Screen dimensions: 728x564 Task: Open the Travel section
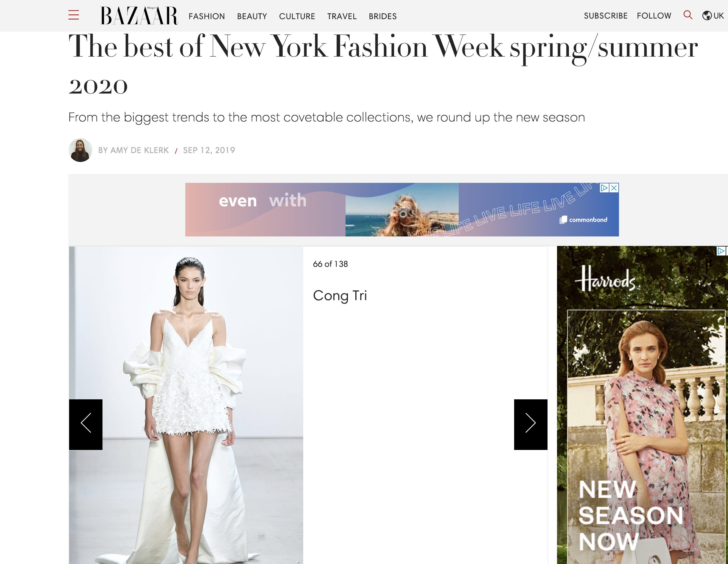[342, 16]
